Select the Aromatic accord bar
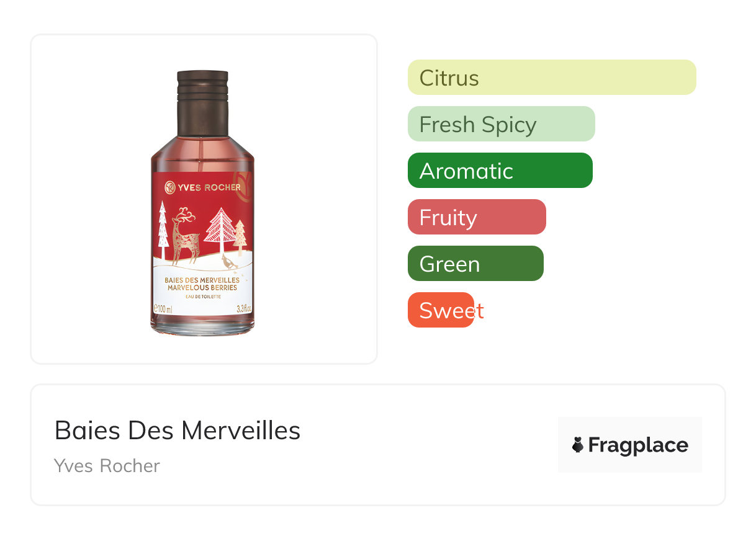Viewport: 756px width, 536px height. [500, 171]
